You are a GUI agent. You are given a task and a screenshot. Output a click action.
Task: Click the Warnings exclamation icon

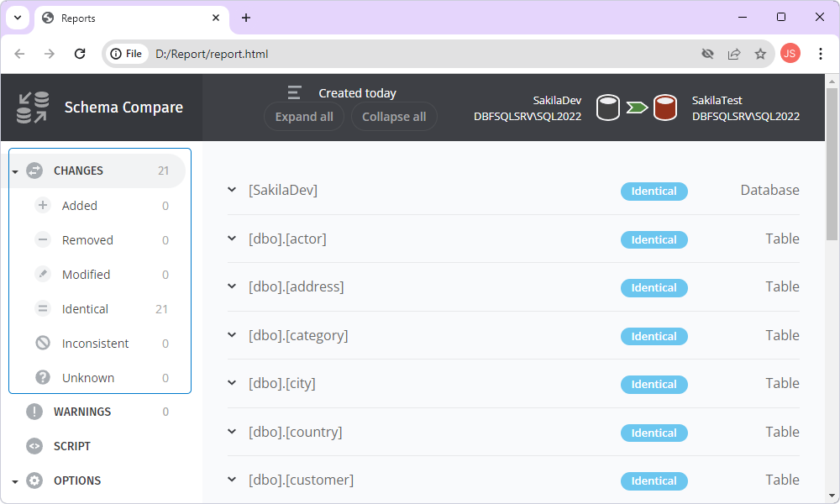coord(34,412)
